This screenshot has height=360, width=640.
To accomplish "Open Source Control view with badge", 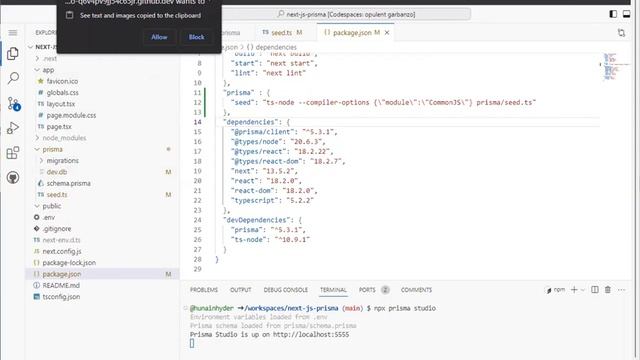I will 13,103.
